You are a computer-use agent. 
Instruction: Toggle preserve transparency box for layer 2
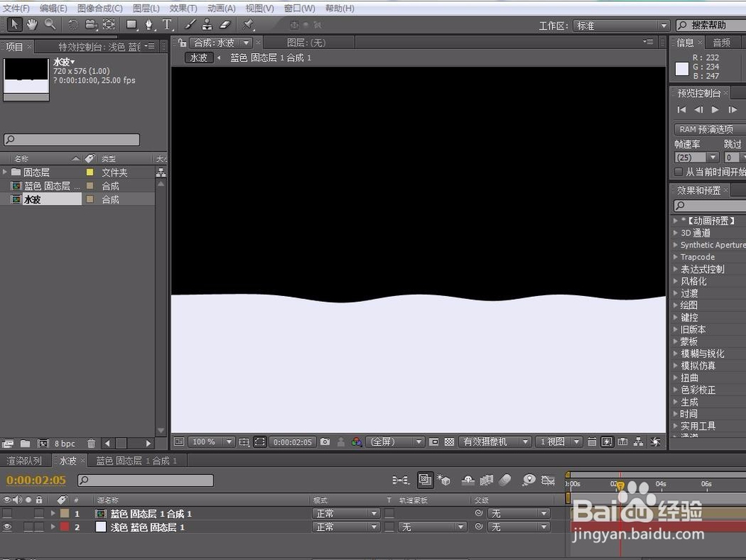[x=389, y=526]
